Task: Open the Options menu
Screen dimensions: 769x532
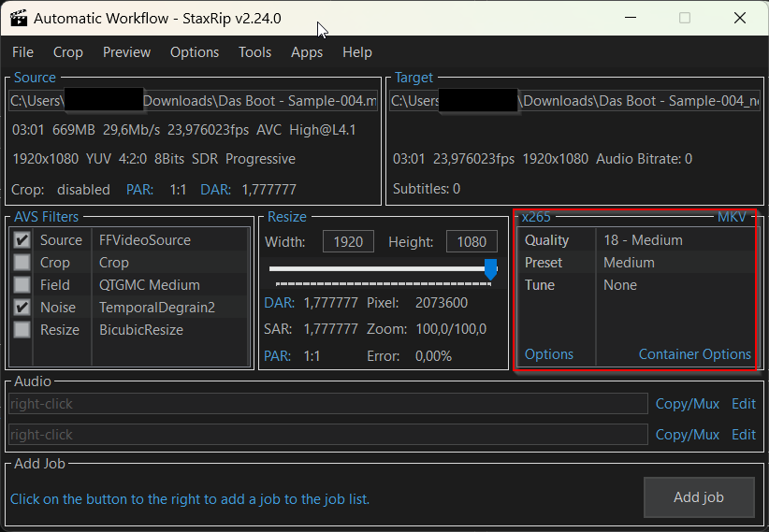Action: coord(195,52)
